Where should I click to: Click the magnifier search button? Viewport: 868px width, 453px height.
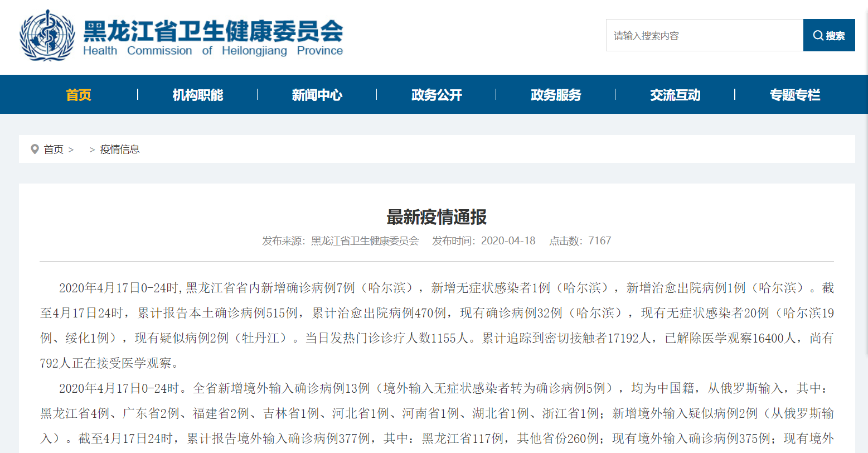[x=828, y=36]
